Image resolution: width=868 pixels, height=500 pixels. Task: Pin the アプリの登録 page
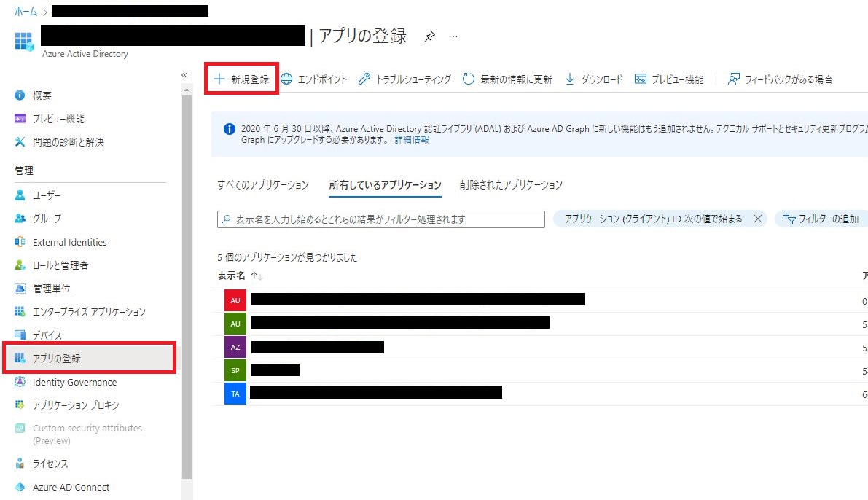(429, 36)
